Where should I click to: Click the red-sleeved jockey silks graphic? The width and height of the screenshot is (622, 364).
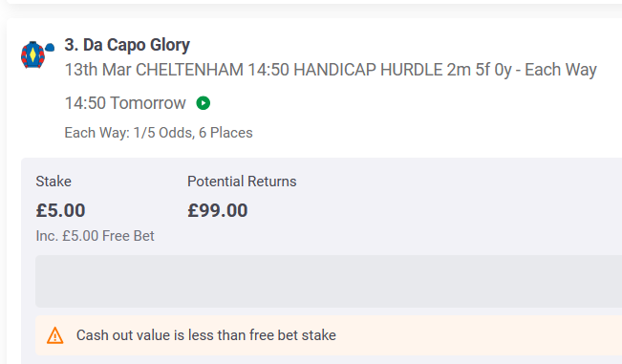click(32, 54)
